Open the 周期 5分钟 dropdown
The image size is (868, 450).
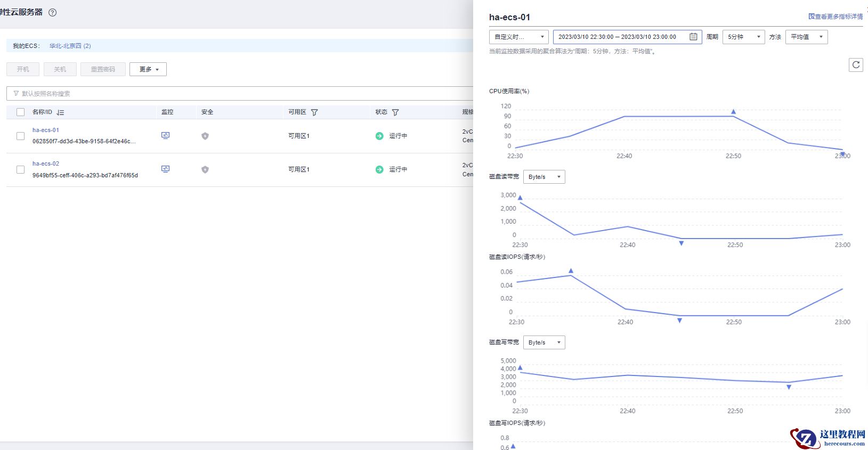(743, 37)
